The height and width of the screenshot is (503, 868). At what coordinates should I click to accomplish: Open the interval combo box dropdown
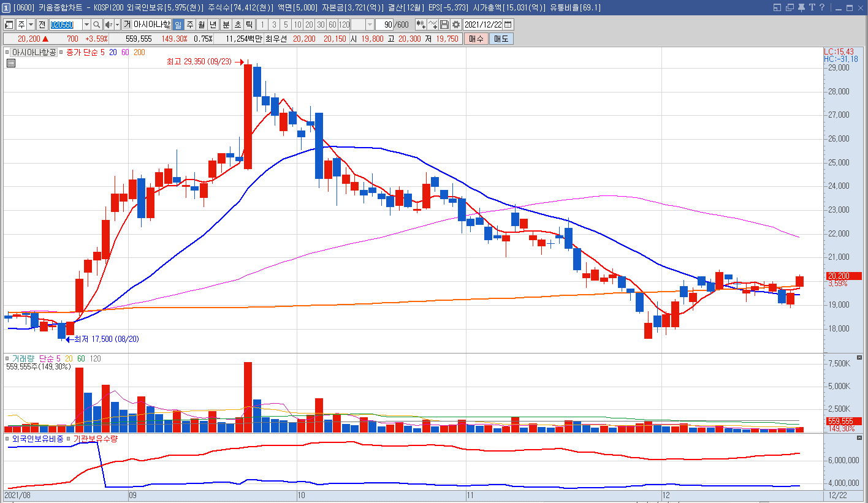point(370,25)
